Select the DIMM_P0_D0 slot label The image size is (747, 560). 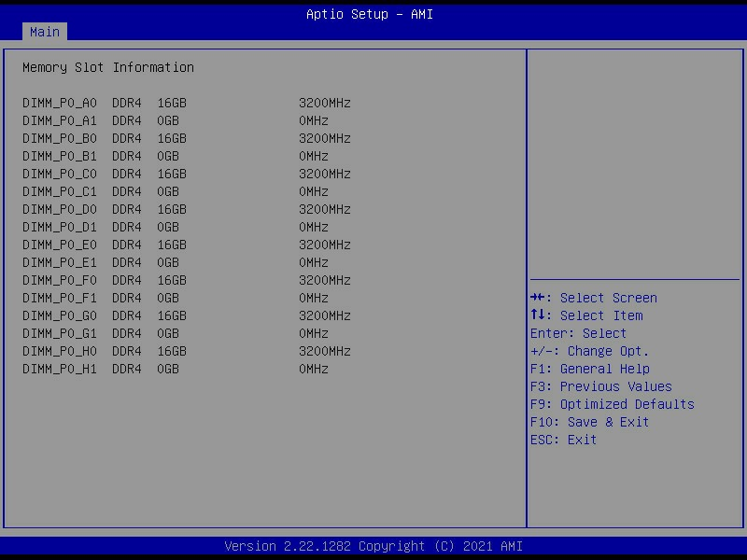pos(60,209)
